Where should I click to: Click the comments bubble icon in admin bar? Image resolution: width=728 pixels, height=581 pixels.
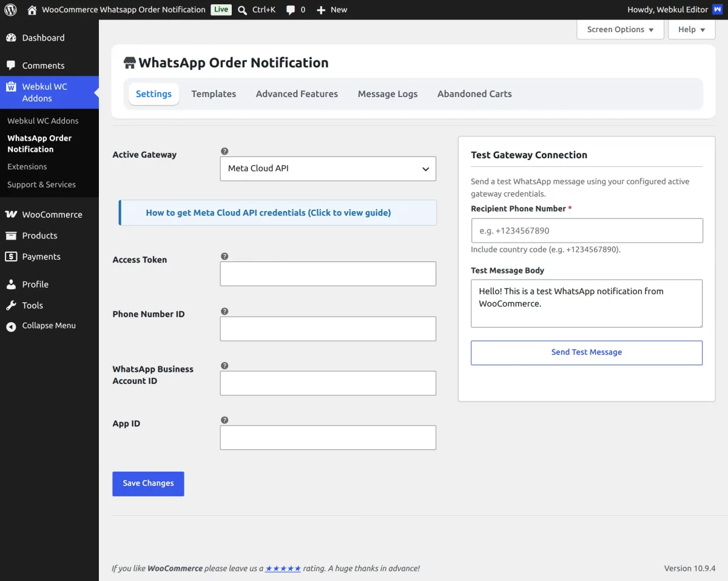click(x=291, y=10)
